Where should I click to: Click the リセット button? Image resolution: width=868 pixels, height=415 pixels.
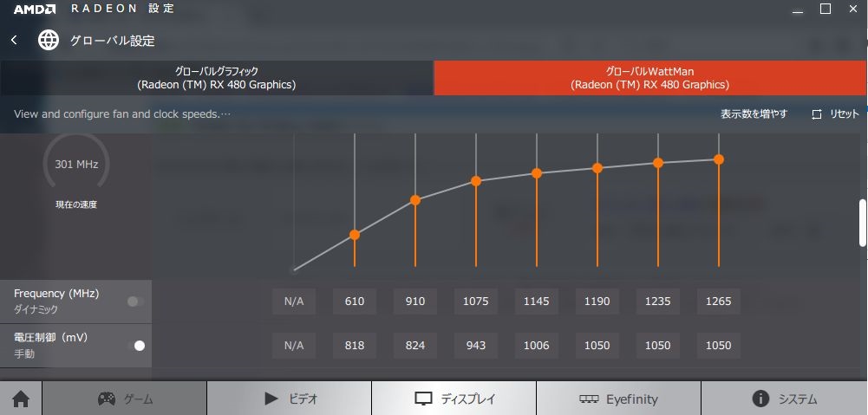(836, 114)
